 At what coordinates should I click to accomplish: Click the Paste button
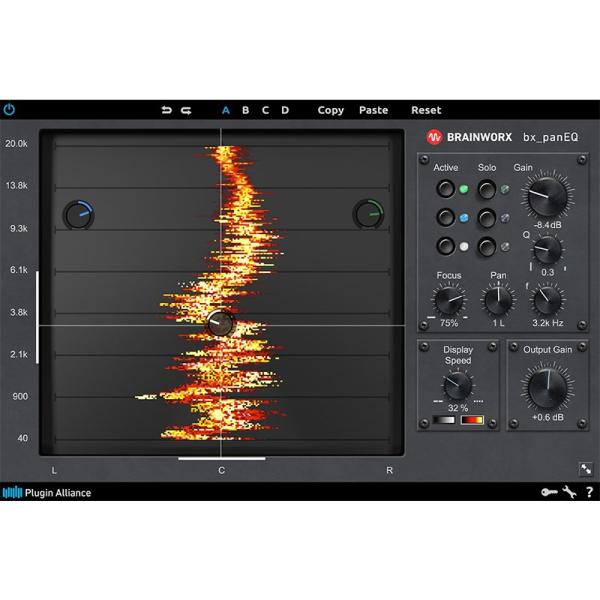tap(373, 110)
